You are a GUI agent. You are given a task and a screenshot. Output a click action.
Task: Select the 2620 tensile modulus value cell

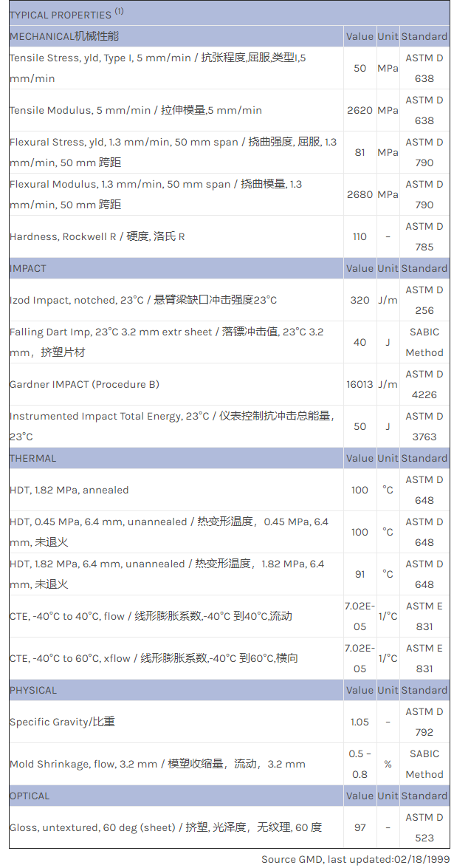360,110
